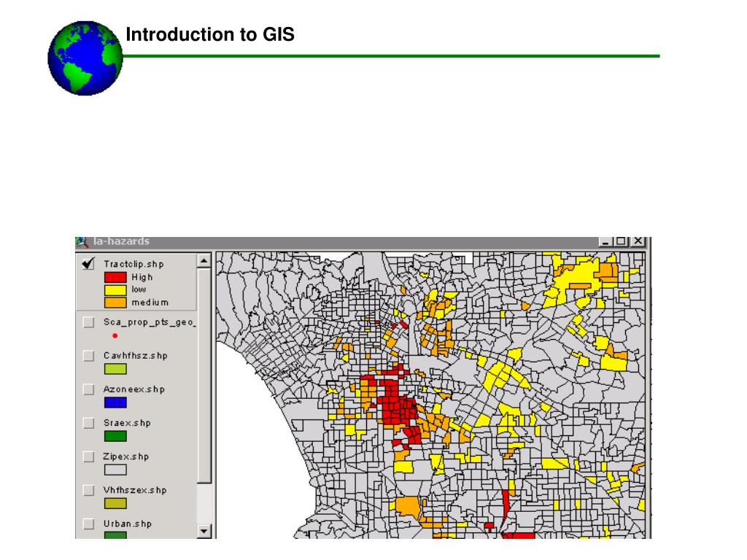747x560 pixels.
Task: Select the Urban.shp layer name
Action: [x=128, y=524]
